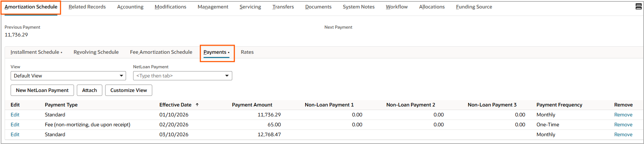Edit the Fee payment dated 02/20/2026

click(15, 125)
